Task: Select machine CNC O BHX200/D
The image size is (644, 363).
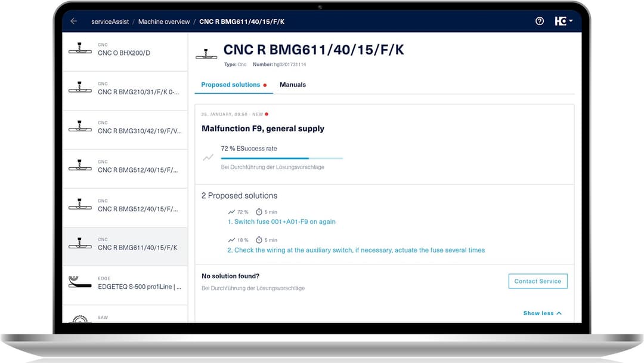Action: point(125,52)
